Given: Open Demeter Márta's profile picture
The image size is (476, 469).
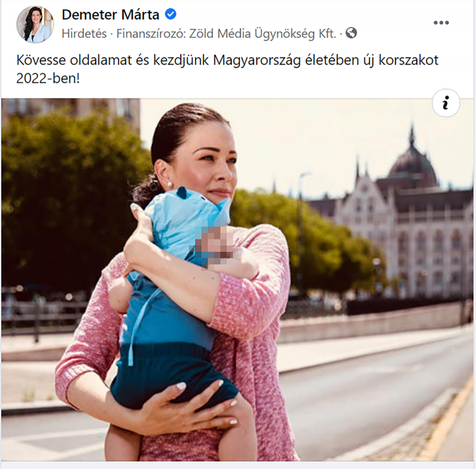Looking at the screenshot, I should coord(35,24).
